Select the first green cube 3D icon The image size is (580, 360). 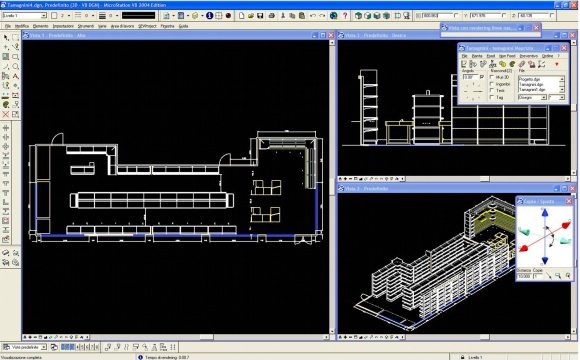[x=358, y=16]
